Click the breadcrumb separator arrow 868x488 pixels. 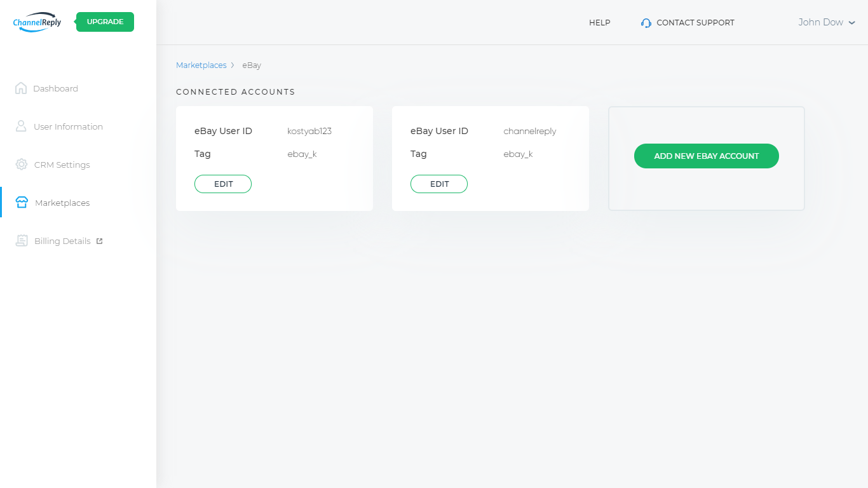(x=233, y=65)
